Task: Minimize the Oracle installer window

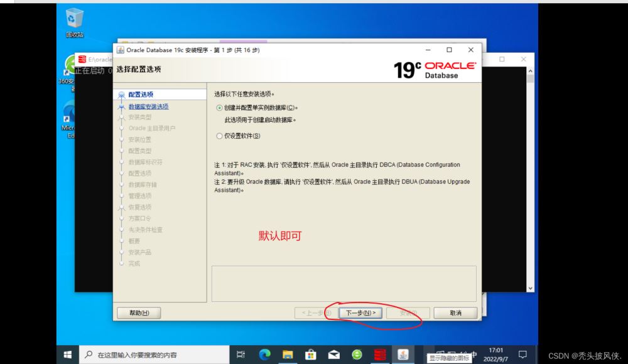Action: coord(428,50)
